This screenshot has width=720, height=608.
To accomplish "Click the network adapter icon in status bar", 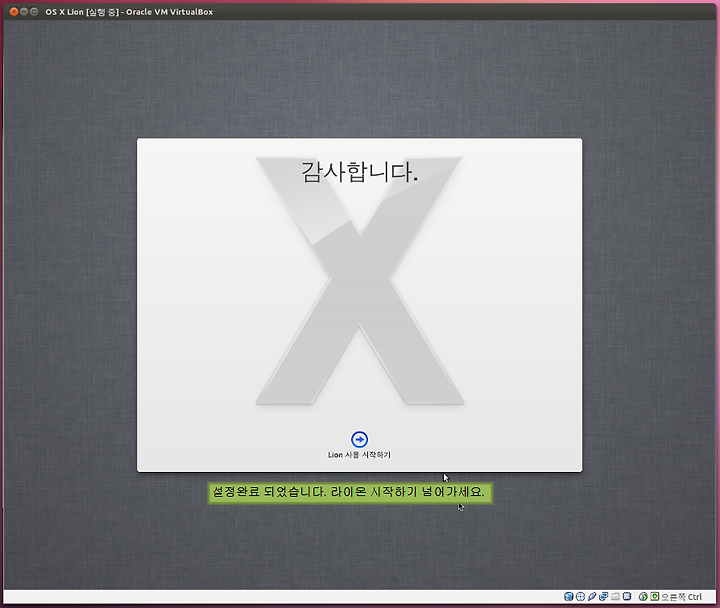I will click(x=603, y=597).
